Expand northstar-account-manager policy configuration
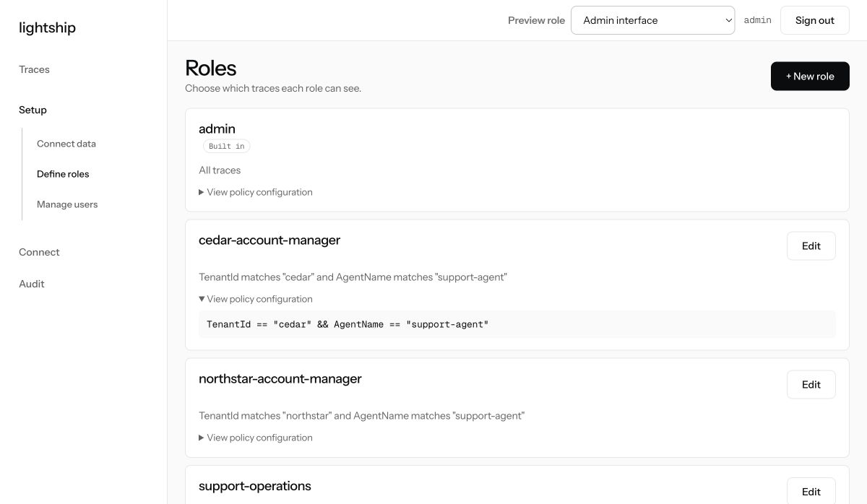 pyautogui.click(x=256, y=438)
